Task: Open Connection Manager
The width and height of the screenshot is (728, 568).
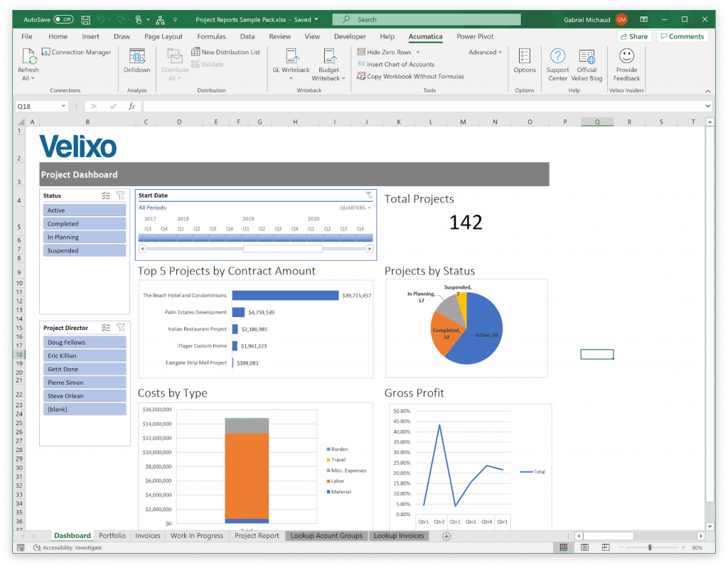Action: [x=77, y=52]
